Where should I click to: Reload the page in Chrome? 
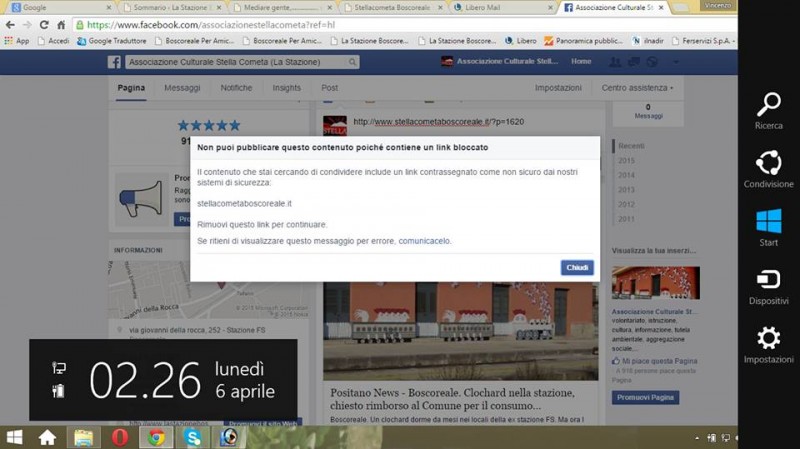[x=44, y=24]
